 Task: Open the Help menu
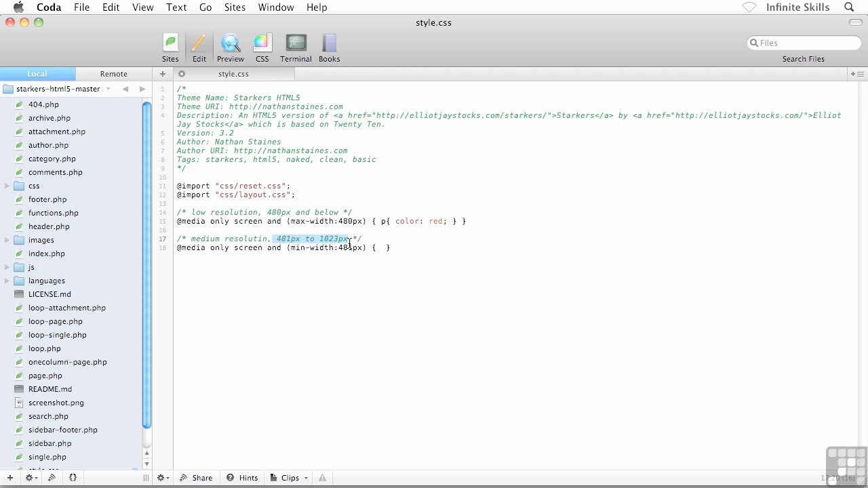pyautogui.click(x=317, y=7)
